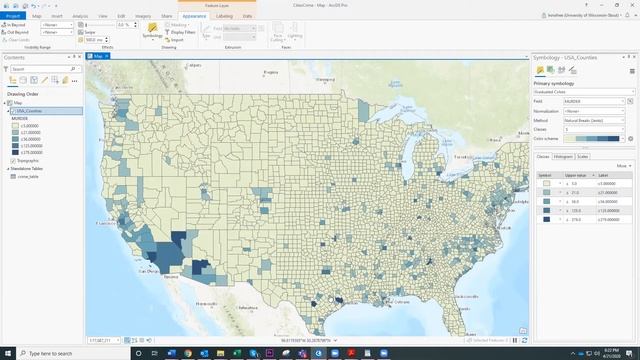Image resolution: width=640 pixels, height=360 pixels.
Task: Select crime_table standalone table
Action: 28,177
